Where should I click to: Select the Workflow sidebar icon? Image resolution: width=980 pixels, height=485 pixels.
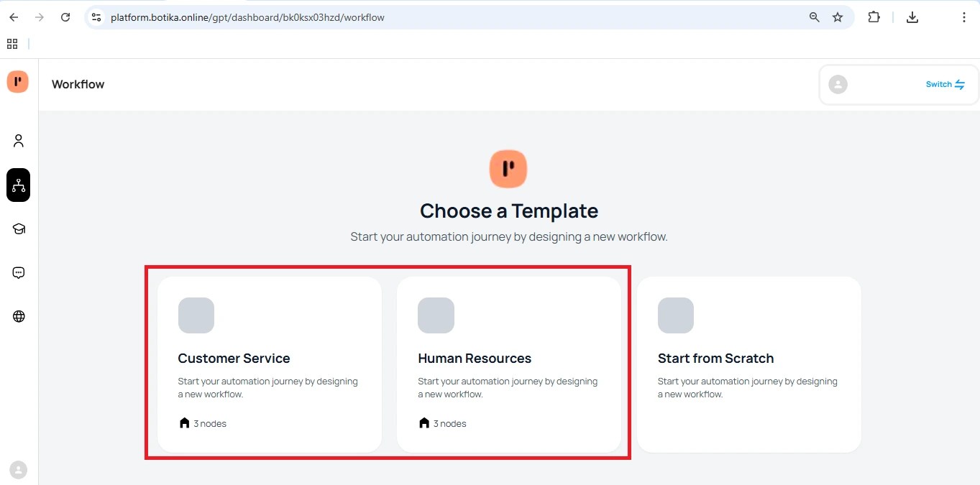coord(19,185)
